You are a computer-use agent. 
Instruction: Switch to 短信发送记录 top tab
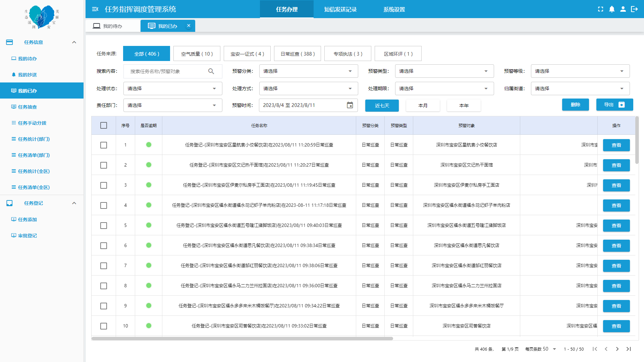click(340, 9)
